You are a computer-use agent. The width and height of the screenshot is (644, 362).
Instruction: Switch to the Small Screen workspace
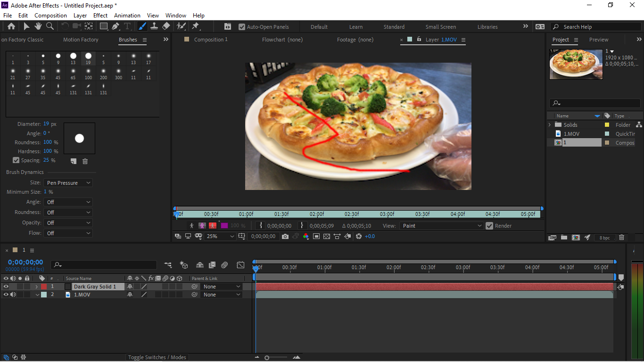pos(441,26)
